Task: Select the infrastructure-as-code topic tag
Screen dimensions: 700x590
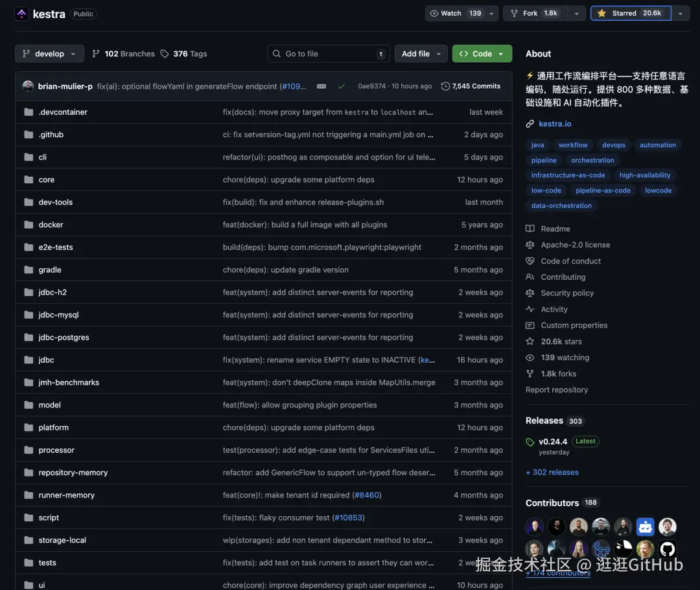Action: coord(568,176)
